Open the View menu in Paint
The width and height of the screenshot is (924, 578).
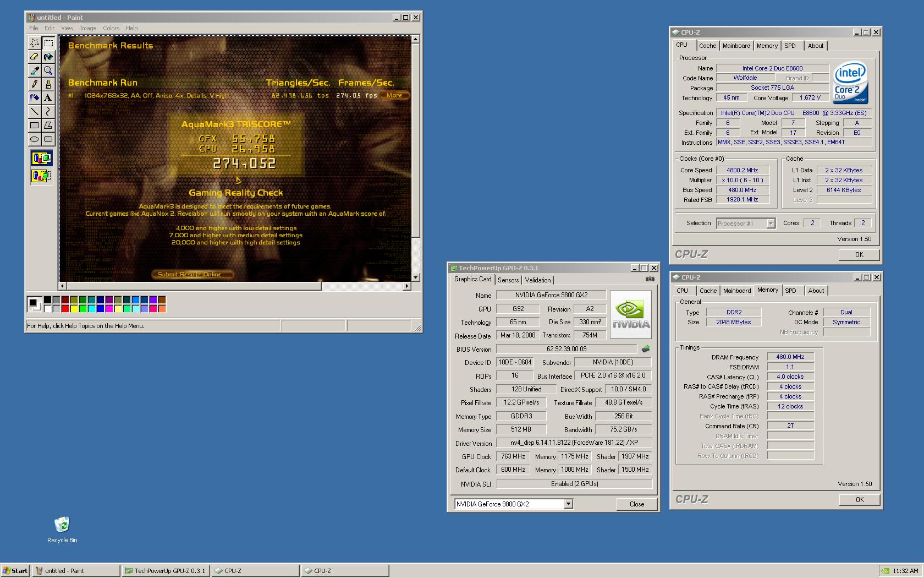[x=67, y=28]
